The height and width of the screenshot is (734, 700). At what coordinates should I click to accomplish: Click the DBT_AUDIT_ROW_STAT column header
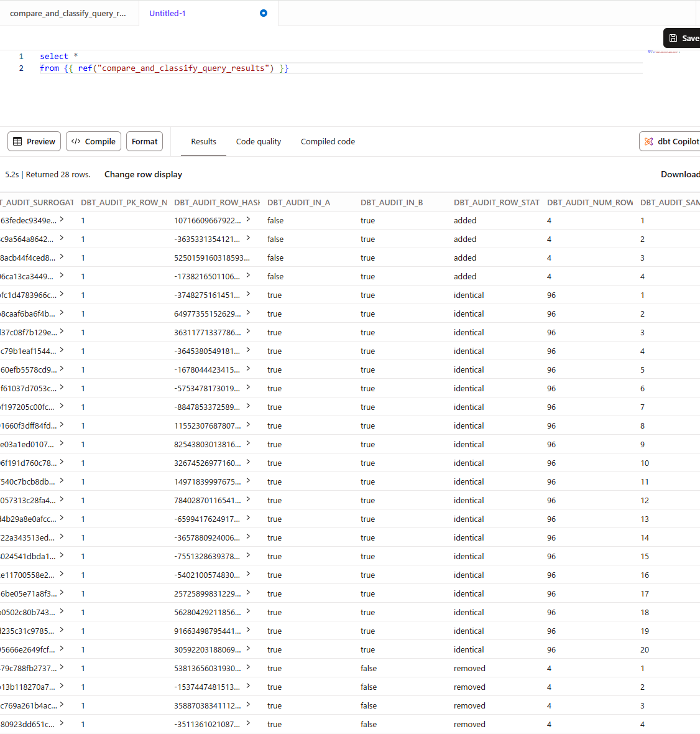pyautogui.click(x=497, y=202)
